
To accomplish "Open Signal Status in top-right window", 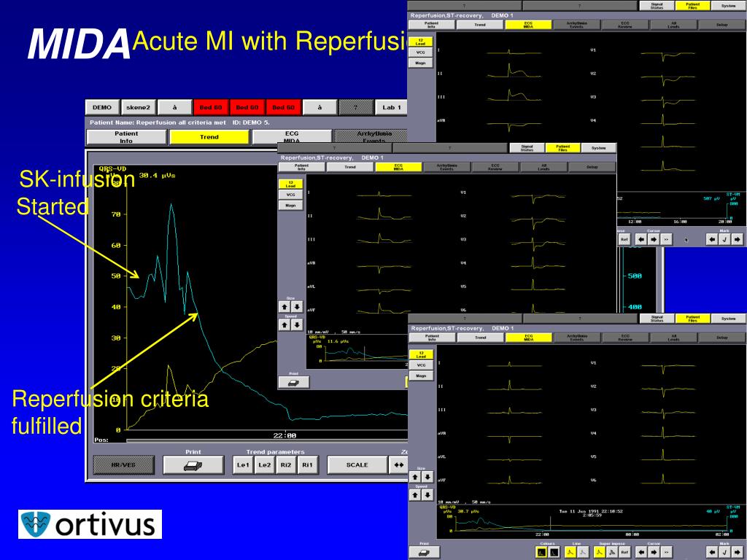I will 657,6.
